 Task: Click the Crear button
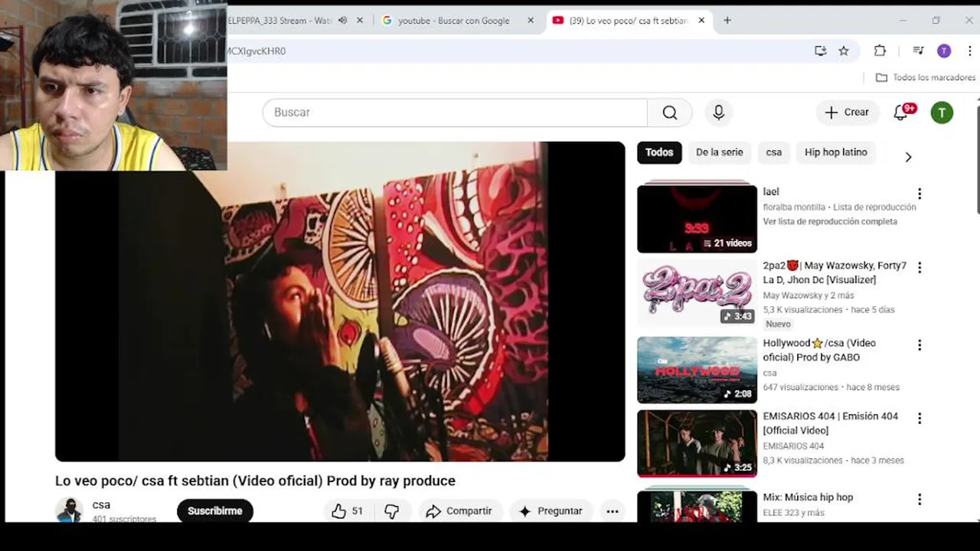[847, 112]
